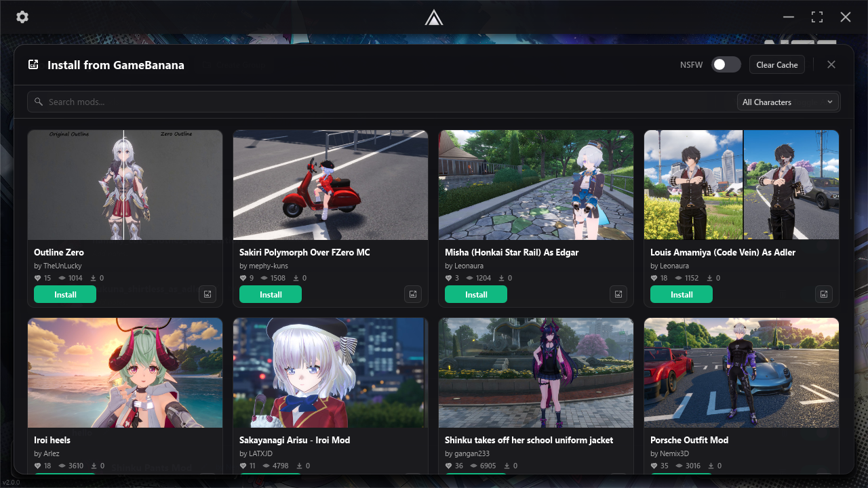Open image preview for Sakiri Polymorph mod
Image resolution: width=868 pixels, height=488 pixels.
click(413, 294)
